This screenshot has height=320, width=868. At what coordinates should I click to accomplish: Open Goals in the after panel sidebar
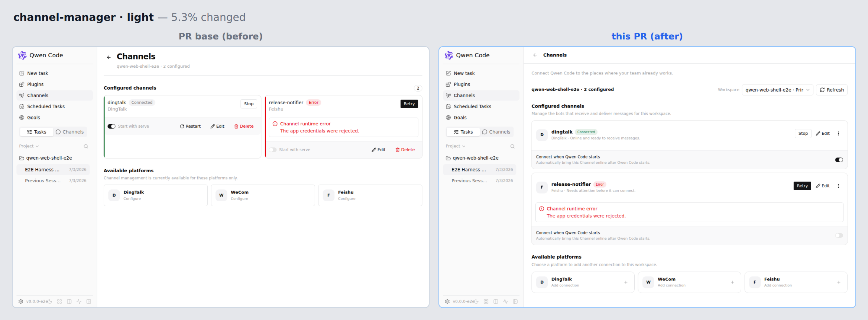tap(482, 118)
